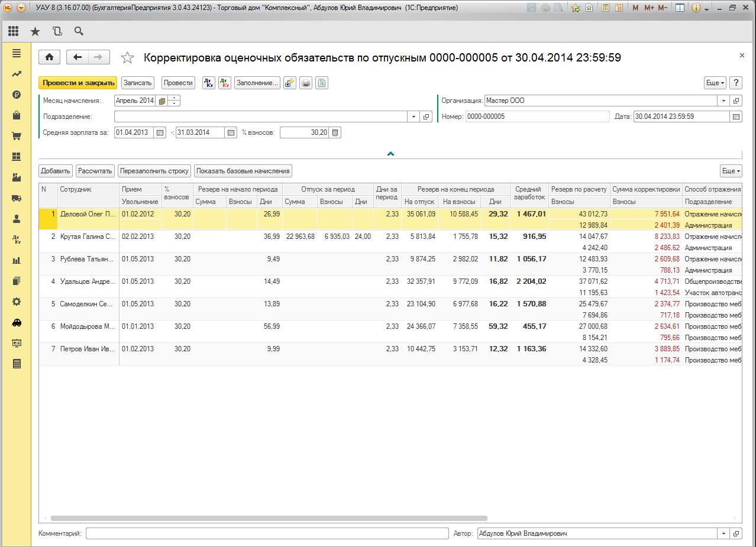Open the document report sheet icon
Image resolution: width=756 pixels, height=547 pixels.
coord(321,83)
